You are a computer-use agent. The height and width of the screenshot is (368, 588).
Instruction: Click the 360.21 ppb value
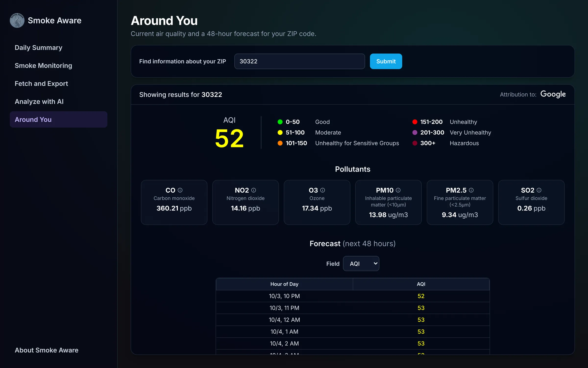(174, 208)
